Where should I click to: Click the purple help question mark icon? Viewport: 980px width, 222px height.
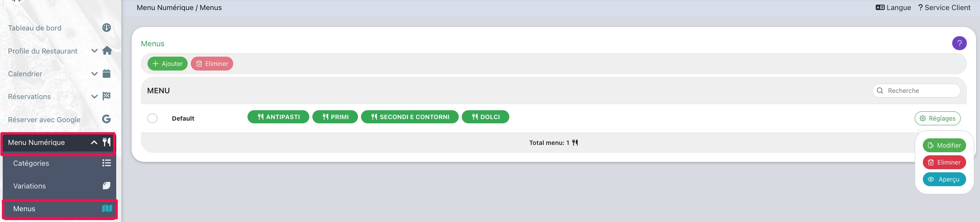(959, 43)
